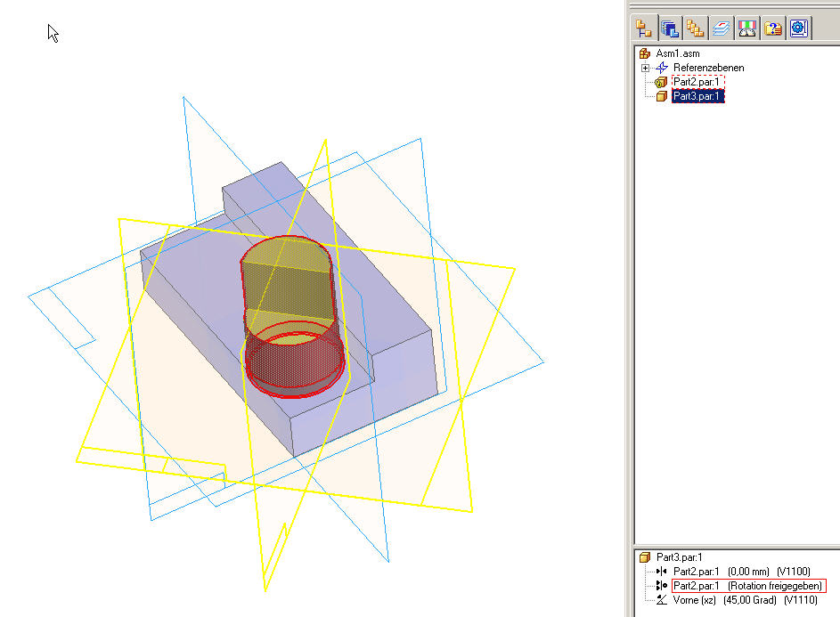Screen dimensions: 840x617
Task: Click the Part3.par:1 part icon in tree
Action: pyautogui.click(x=662, y=96)
